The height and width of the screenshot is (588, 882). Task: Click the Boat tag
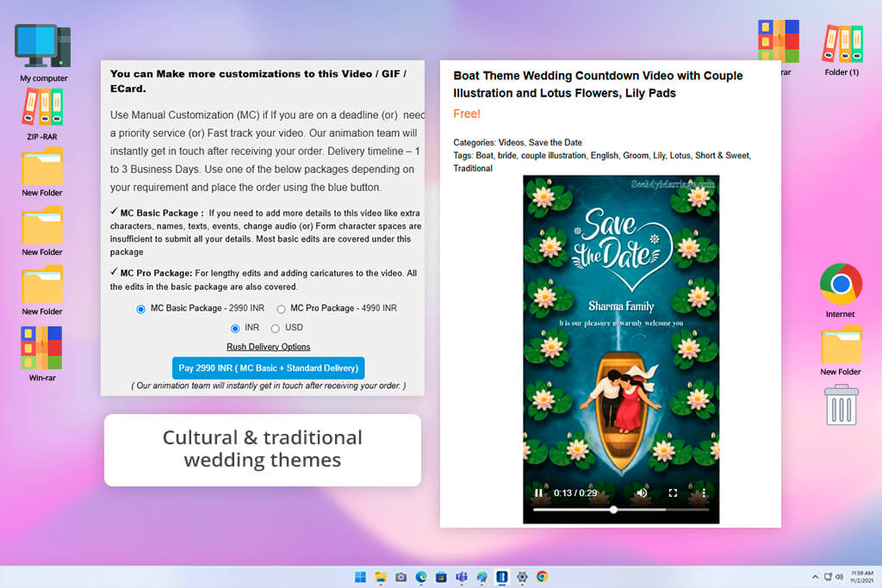point(484,156)
